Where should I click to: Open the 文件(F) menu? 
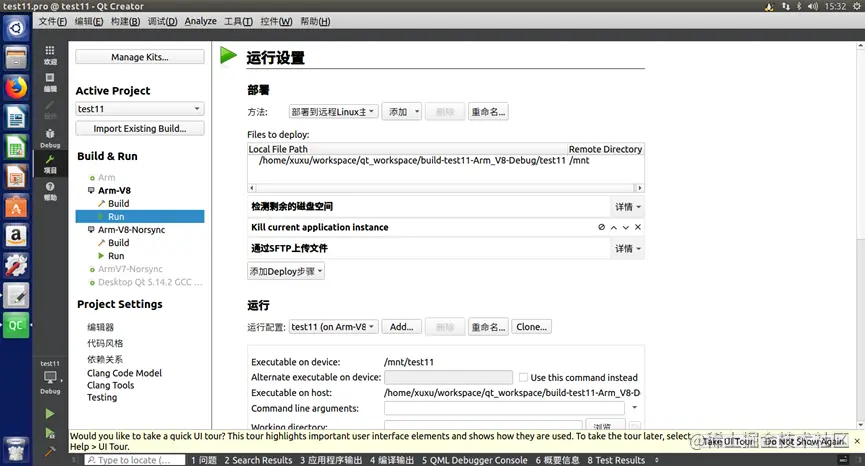[52, 22]
